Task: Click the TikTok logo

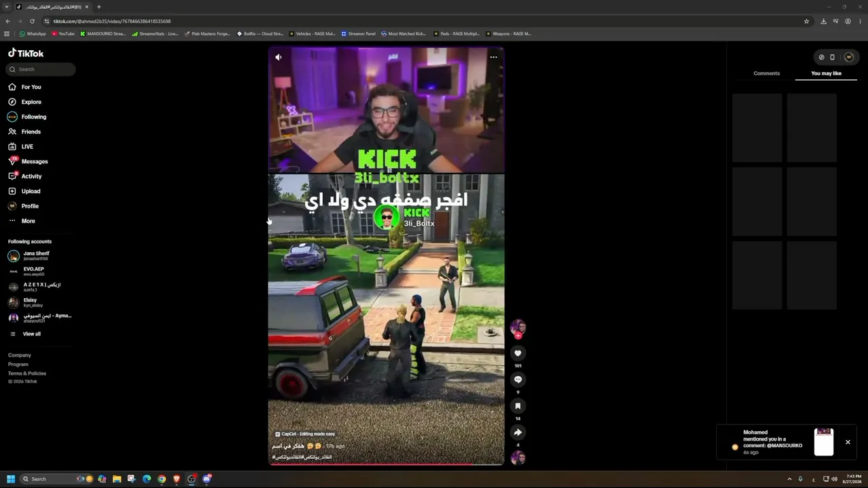Action: [26, 53]
